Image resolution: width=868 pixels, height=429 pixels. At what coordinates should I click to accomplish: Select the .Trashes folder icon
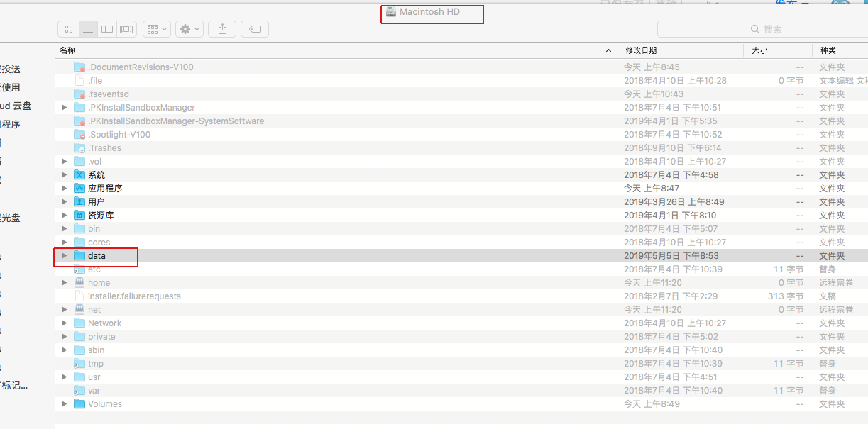click(x=79, y=148)
